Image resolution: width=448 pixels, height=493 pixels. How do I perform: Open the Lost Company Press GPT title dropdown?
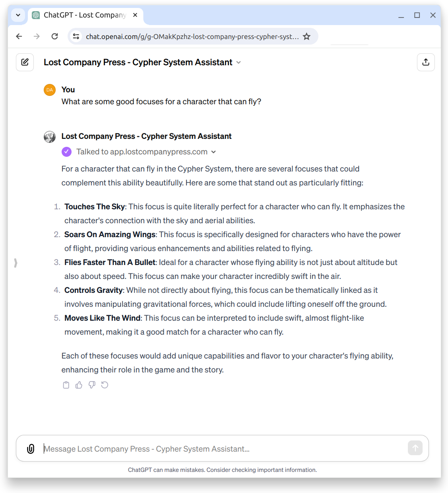(239, 62)
